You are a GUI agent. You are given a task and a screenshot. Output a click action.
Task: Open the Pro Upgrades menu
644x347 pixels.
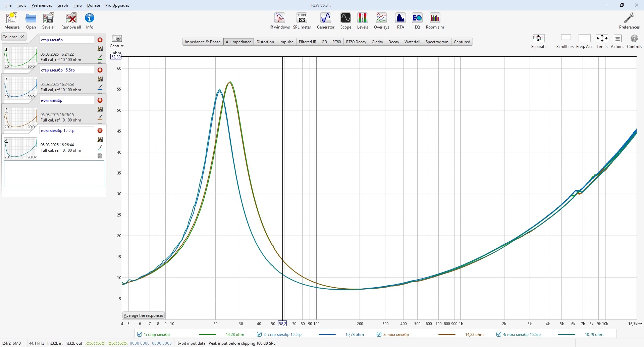coord(117,5)
